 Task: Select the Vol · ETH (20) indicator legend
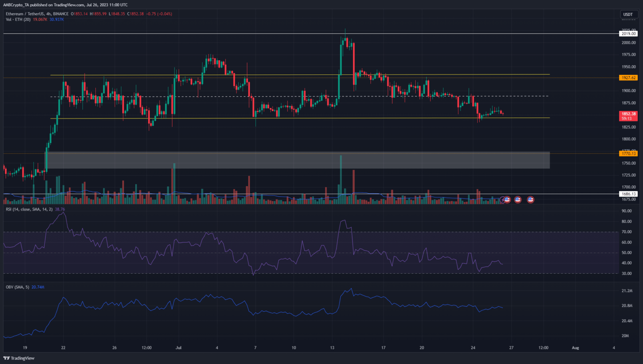click(18, 20)
